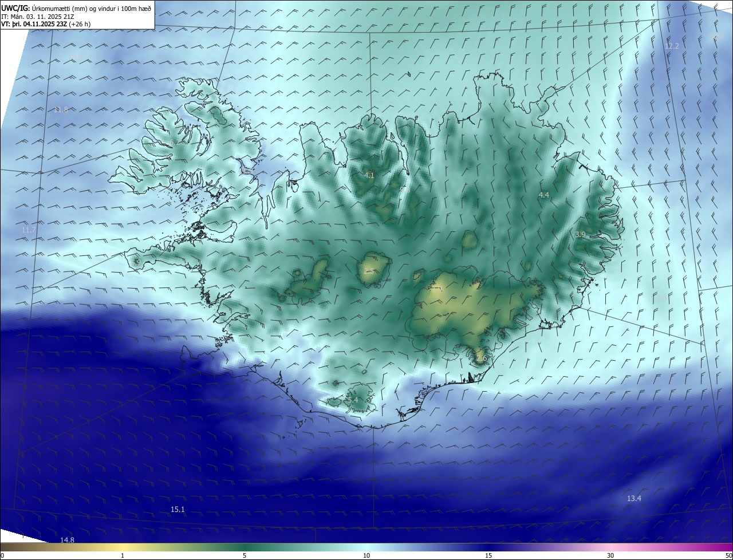The image size is (733, 560).
Task: Click the 5.4 value label on the map
Action: coord(352,400)
